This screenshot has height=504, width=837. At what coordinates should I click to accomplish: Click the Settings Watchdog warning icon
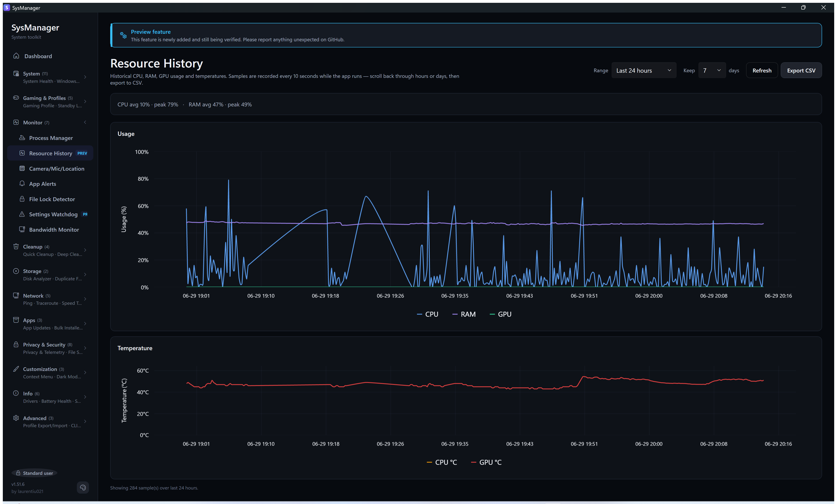[22, 214]
